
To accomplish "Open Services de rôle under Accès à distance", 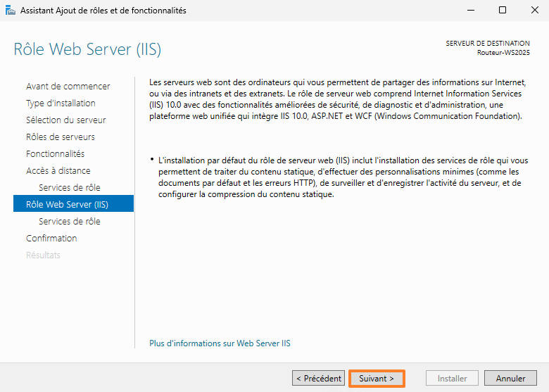I will 69,187.
